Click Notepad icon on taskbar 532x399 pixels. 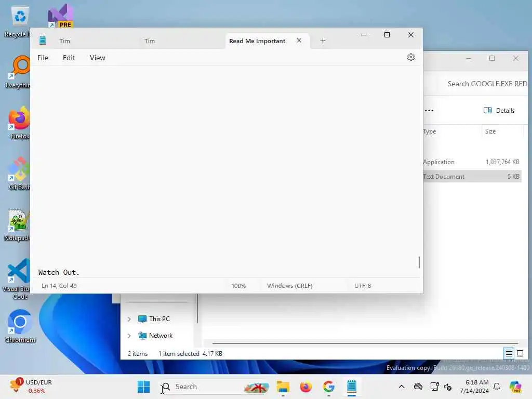coord(352,387)
